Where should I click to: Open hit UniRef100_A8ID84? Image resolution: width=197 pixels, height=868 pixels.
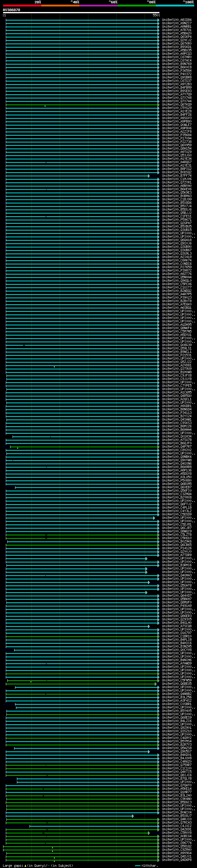(176, 20)
